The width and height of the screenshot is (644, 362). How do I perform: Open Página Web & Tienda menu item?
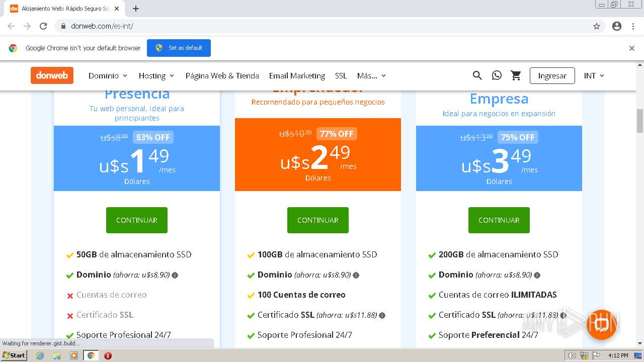222,75
